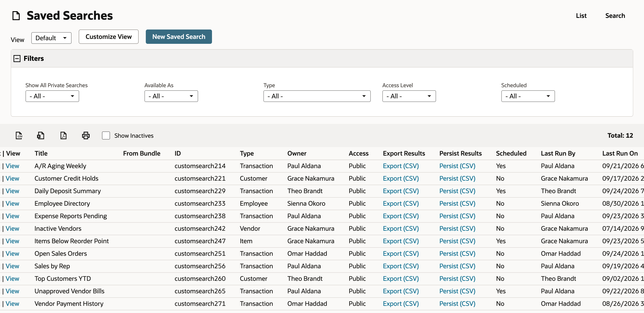This screenshot has width=644, height=313.
Task: Click the Print icon
Action: point(86,135)
